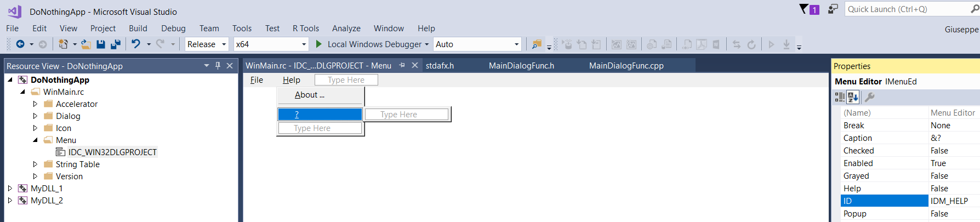
Task: Close the WinMain.rc document tab
Action: (415, 65)
